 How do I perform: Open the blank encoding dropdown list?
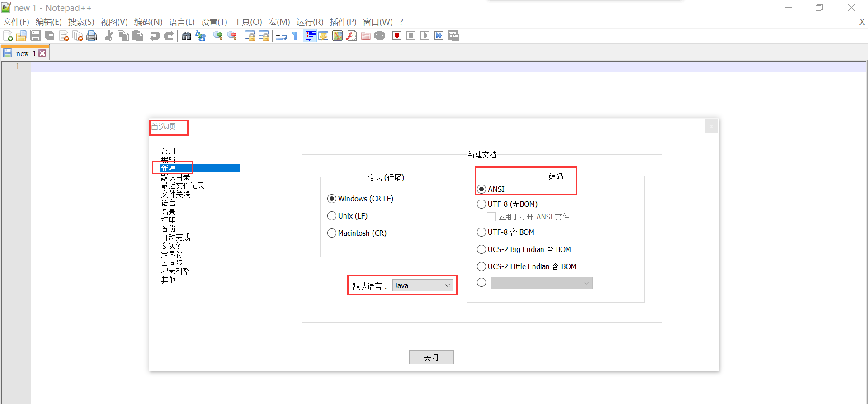pos(542,283)
